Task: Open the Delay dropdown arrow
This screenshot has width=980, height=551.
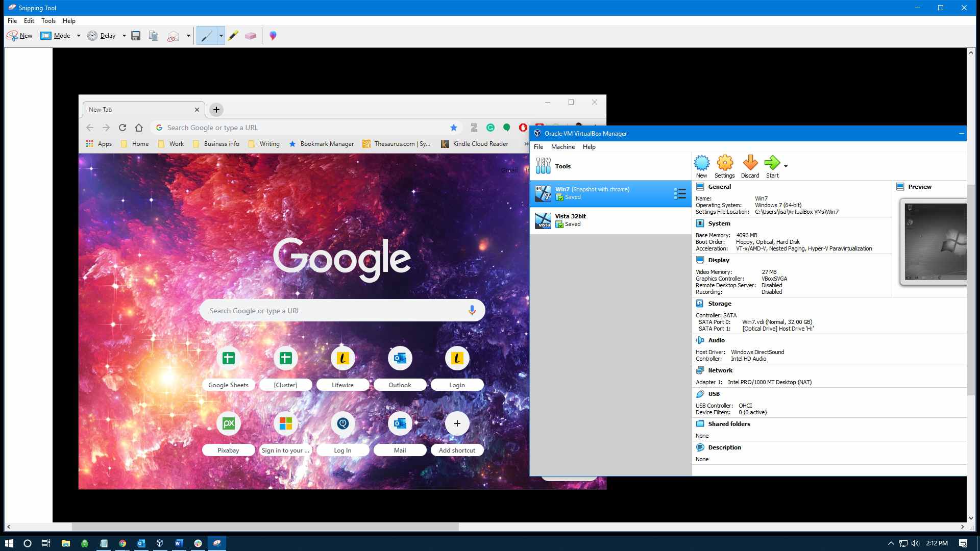Action: (124, 36)
